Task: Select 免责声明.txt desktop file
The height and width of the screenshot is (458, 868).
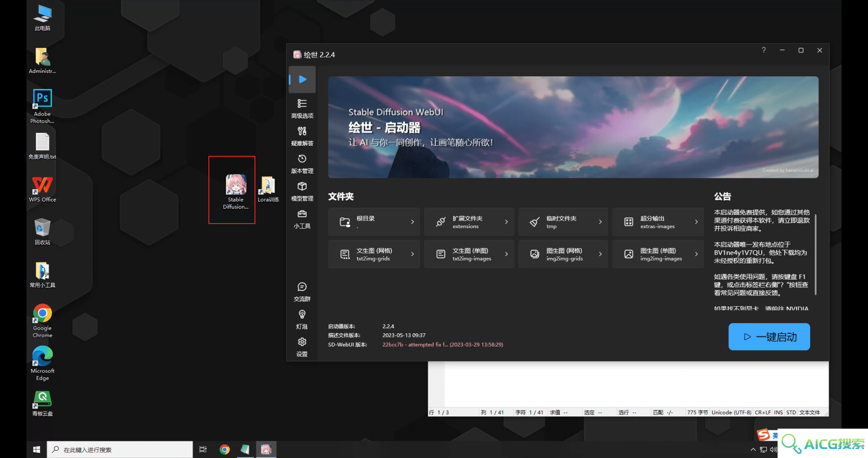Action: coord(42,146)
